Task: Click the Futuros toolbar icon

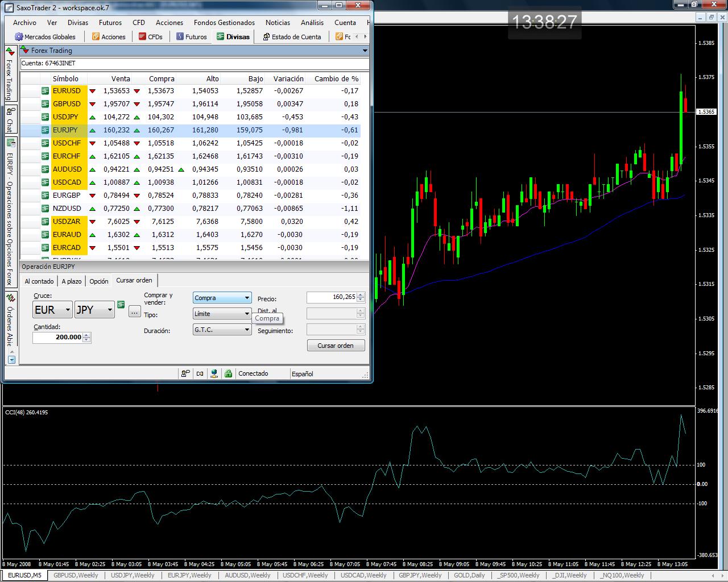Action: point(180,37)
